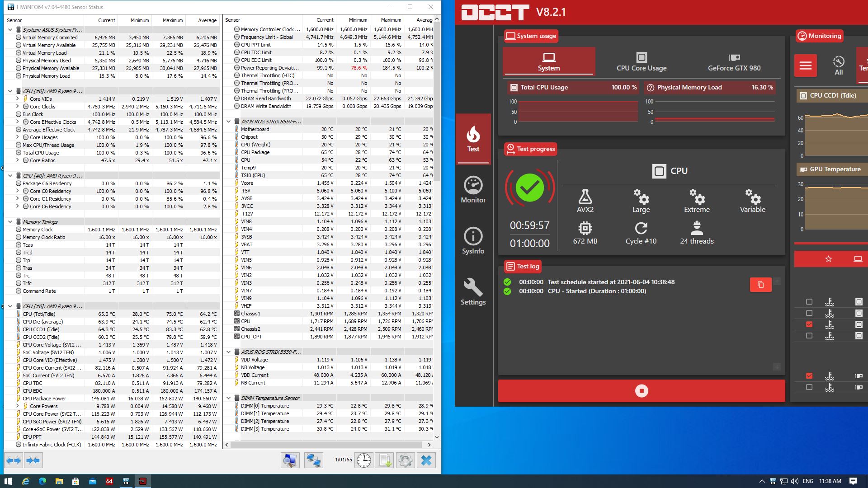Click the Test log header label
Viewport: 868px width, 488px height.
523,267
